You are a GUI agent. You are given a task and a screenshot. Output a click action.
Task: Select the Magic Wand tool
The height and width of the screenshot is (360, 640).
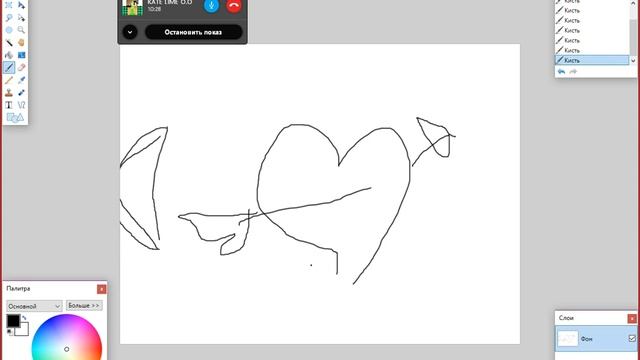9,42
